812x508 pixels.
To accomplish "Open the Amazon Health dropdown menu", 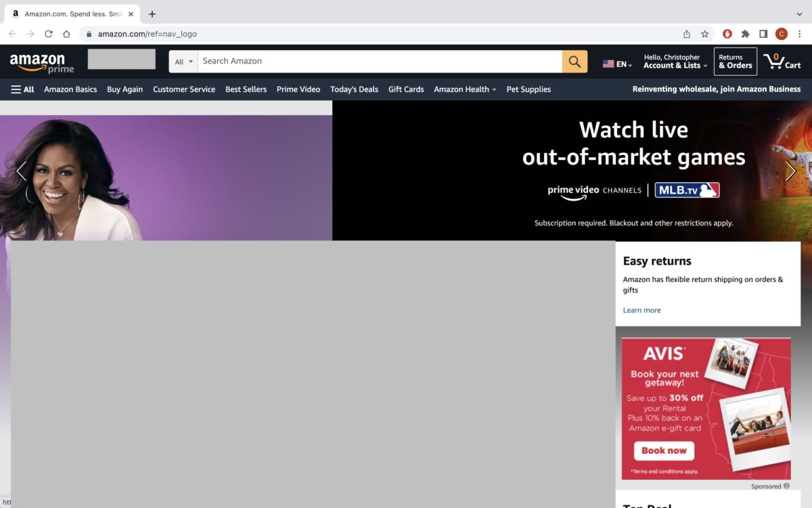I will [x=465, y=89].
